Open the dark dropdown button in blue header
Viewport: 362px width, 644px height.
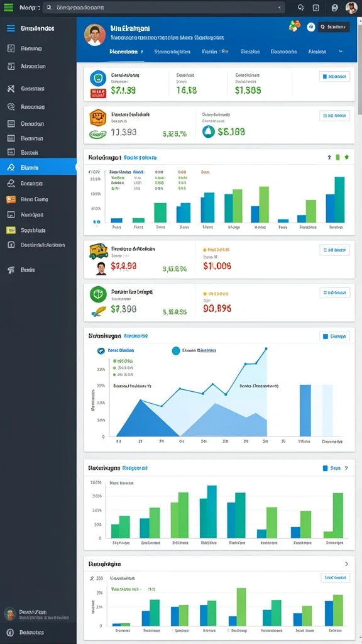click(334, 27)
